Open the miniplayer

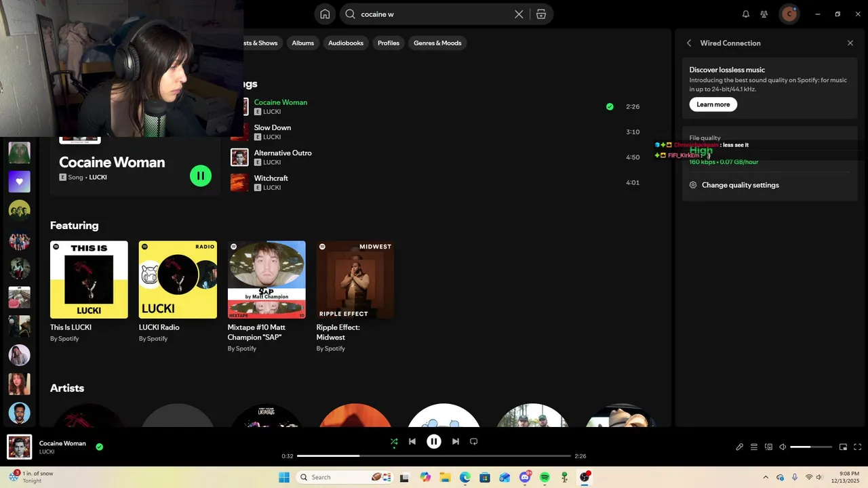click(843, 447)
